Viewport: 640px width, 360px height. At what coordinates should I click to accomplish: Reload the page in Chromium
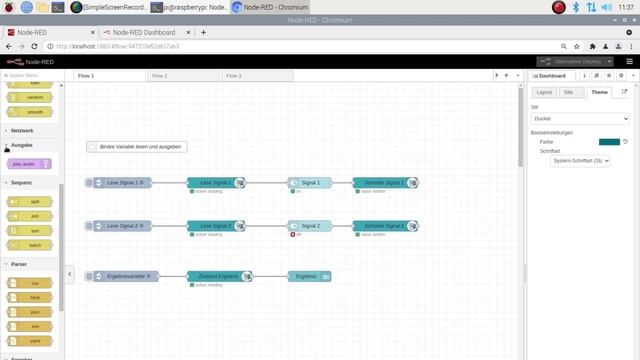pos(34,47)
